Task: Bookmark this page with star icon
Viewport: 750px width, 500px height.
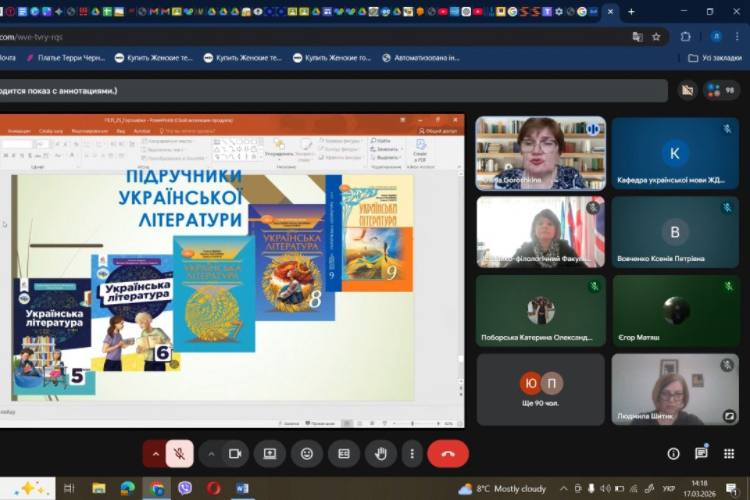Action: pos(657,36)
